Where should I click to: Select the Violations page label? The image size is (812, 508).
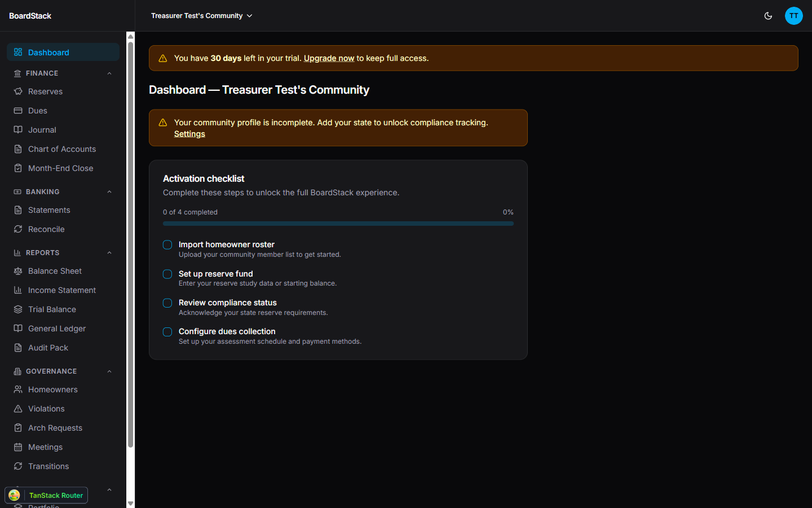(x=46, y=409)
